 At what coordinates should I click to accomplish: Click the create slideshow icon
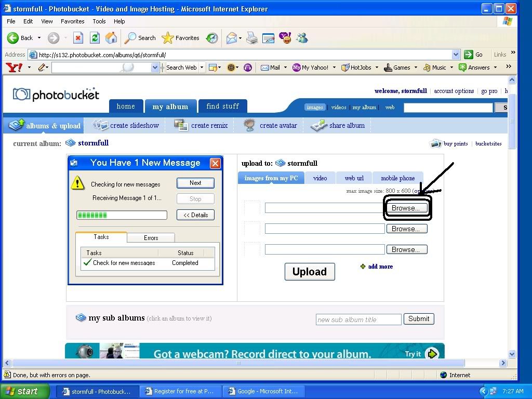pyautogui.click(x=100, y=125)
